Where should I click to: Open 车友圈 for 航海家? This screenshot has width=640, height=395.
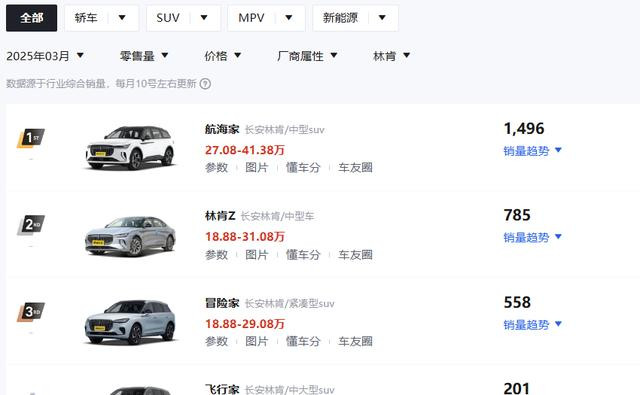coord(355,167)
